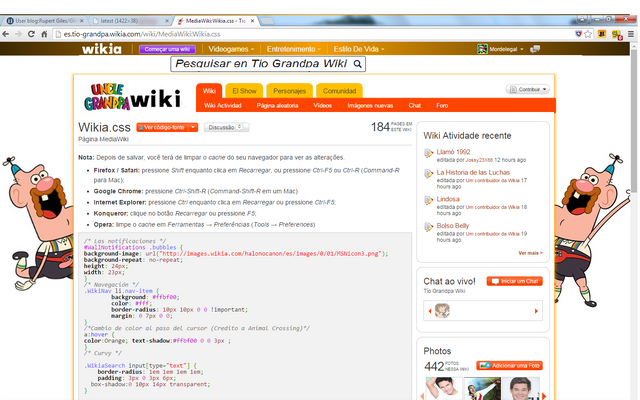This screenshot has height=400, width=640.
Task: Open the Lindosa article link
Action: click(448, 199)
